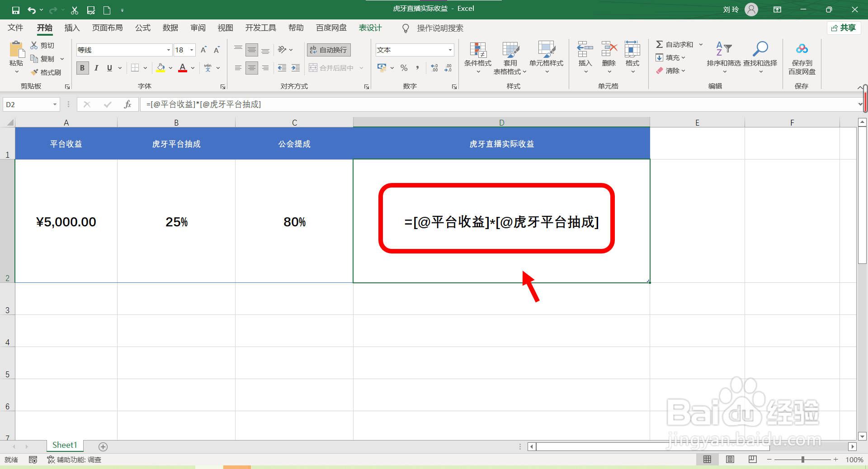Toggle align right

coord(266,68)
